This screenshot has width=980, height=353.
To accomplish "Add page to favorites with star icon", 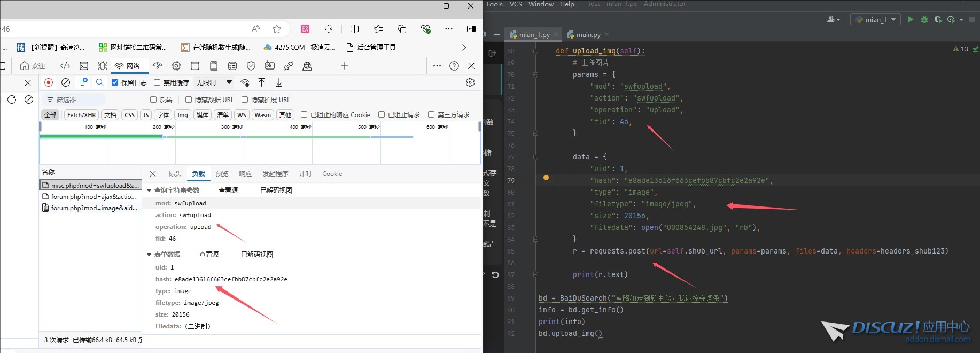I will (277, 29).
